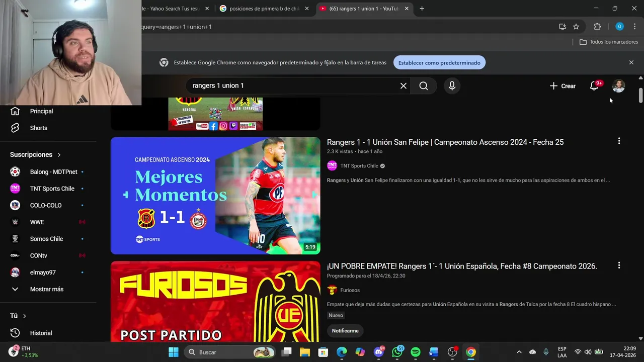644x362 pixels.
Task: Open Task View on the taskbar
Action: 286,352
